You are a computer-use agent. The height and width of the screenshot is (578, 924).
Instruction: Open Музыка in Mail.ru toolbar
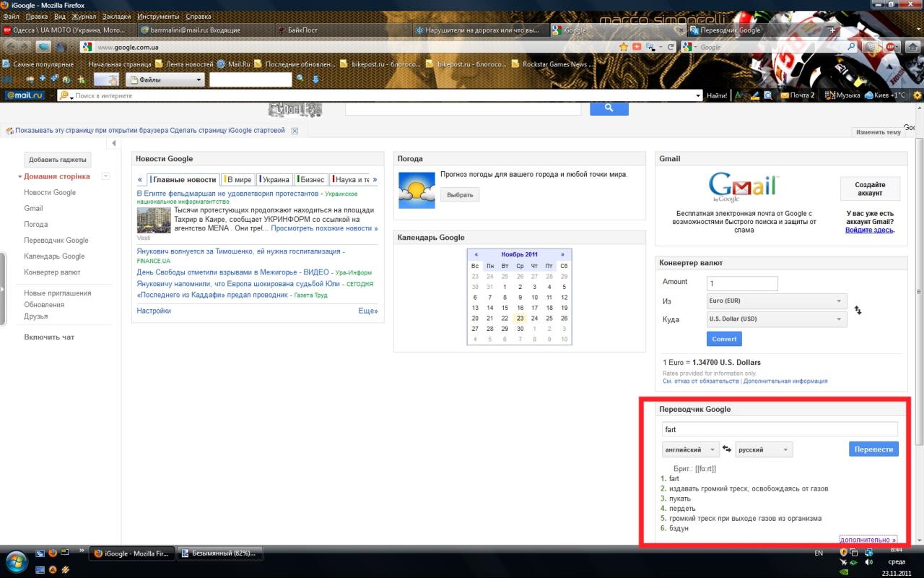pos(842,95)
